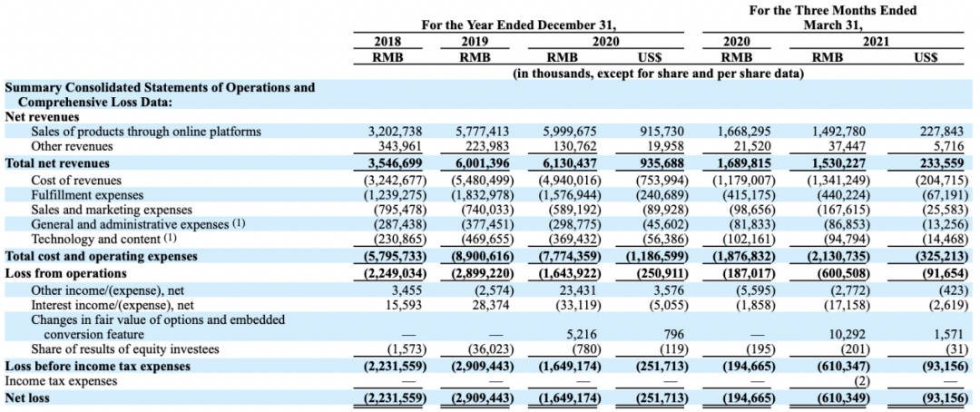980x412 pixels.
Task: Select other income value 23,431
Action: pyautogui.click(x=579, y=290)
